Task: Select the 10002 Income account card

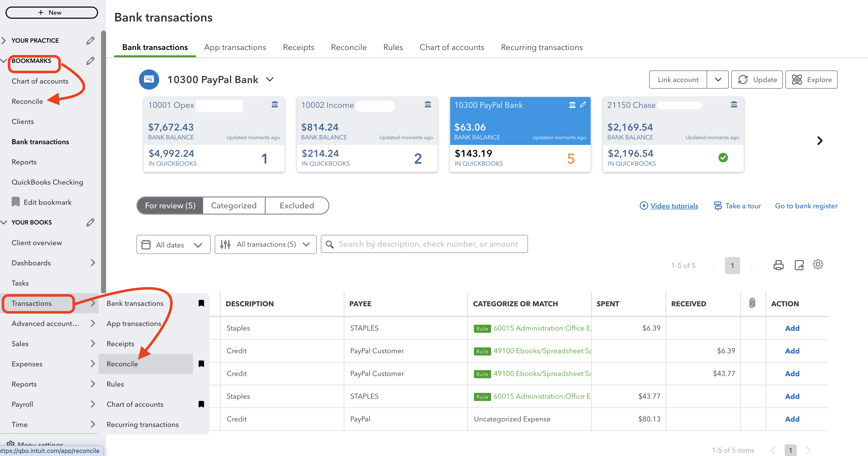Action: [x=367, y=135]
